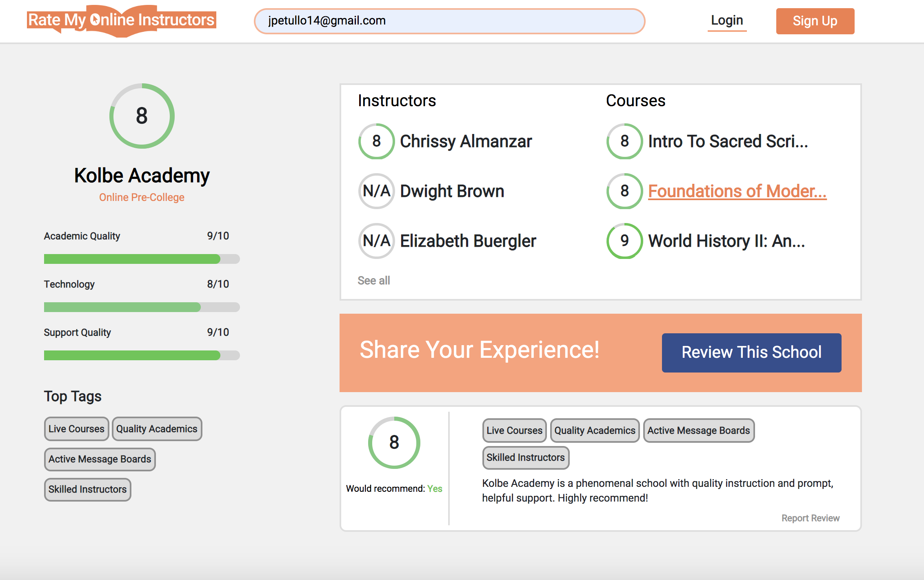This screenshot has height=580, width=924.
Task: Click Chrissy Almanzar's rating badge
Action: point(376,141)
